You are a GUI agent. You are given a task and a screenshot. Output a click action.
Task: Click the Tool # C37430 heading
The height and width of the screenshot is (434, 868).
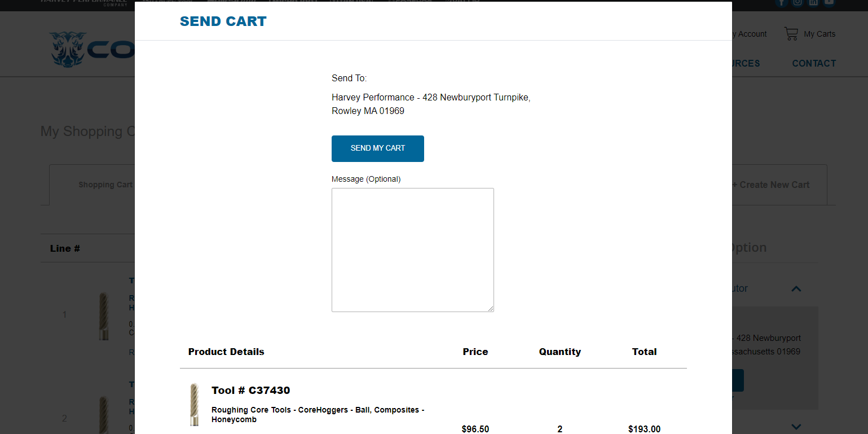250,391
